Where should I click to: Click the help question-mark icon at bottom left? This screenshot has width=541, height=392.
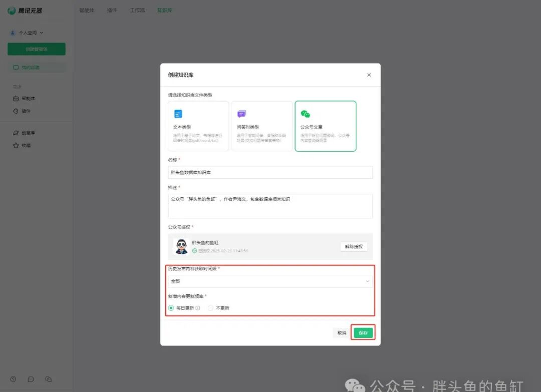pyautogui.click(x=13, y=379)
